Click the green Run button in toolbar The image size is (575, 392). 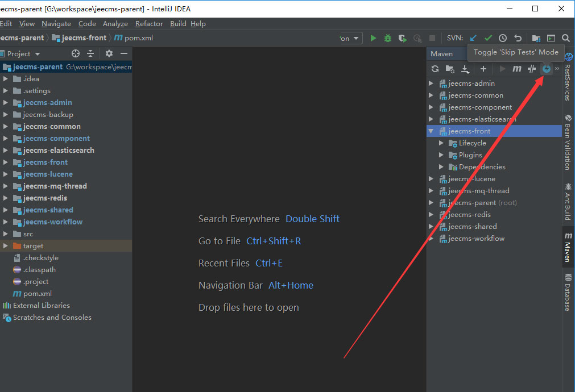click(x=373, y=38)
